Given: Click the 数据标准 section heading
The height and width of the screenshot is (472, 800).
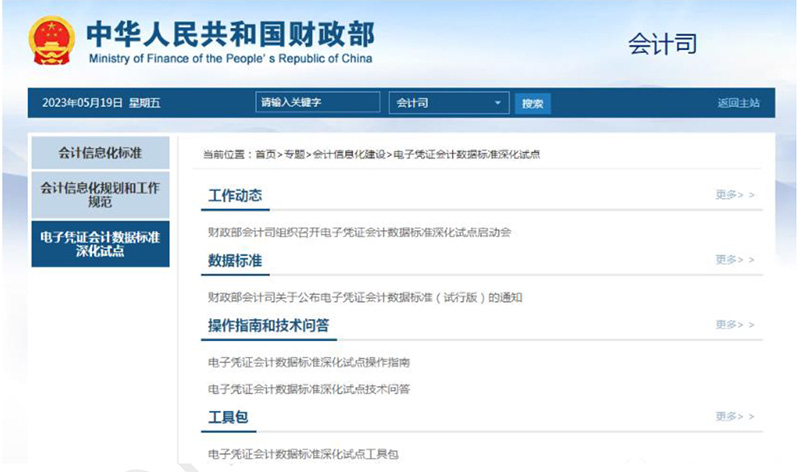Looking at the screenshot, I should pyautogui.click(x=235, y=260).
